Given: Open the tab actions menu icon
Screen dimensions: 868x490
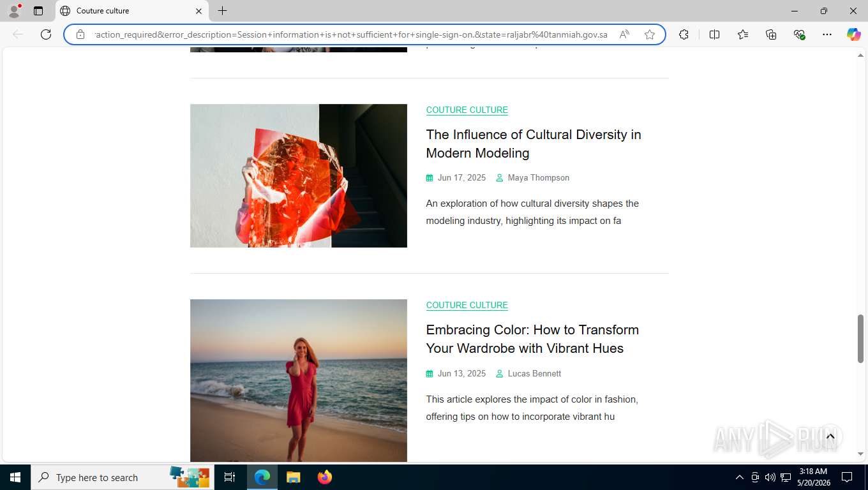Looking at the screenshot, I should [38, 11].
